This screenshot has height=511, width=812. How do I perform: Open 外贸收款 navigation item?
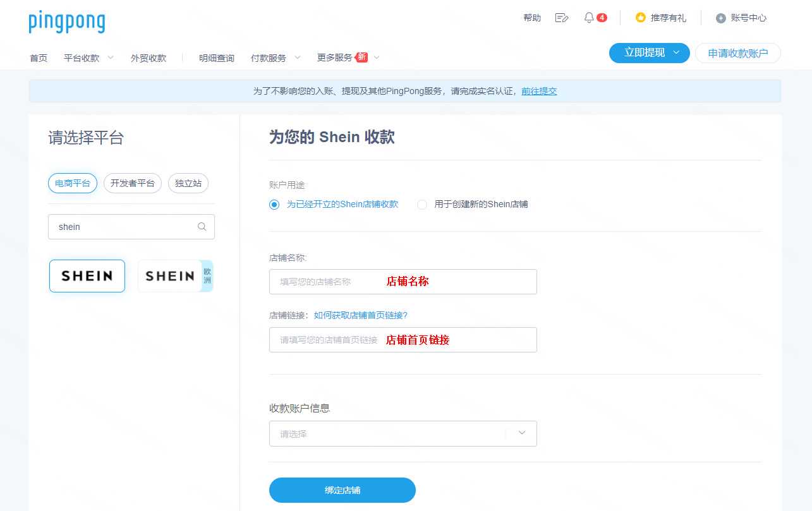(148, 58)
